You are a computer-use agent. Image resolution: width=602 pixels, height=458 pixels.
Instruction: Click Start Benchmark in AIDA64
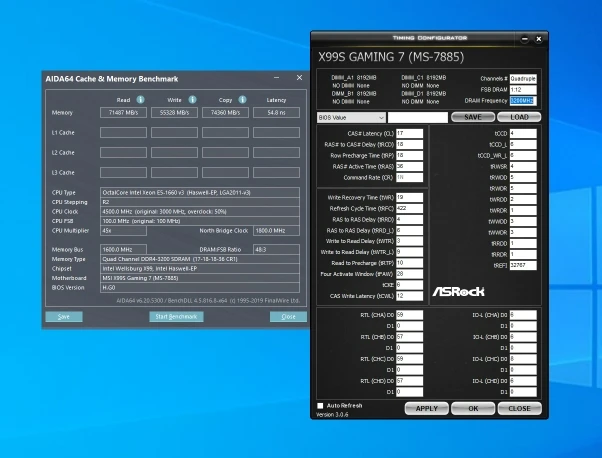(176, 317)
